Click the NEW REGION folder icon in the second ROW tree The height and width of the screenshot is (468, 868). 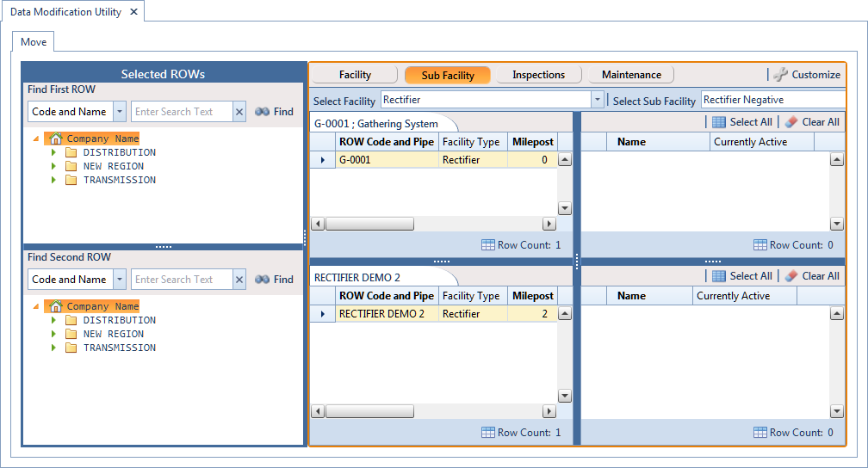(x=71, y=334)
